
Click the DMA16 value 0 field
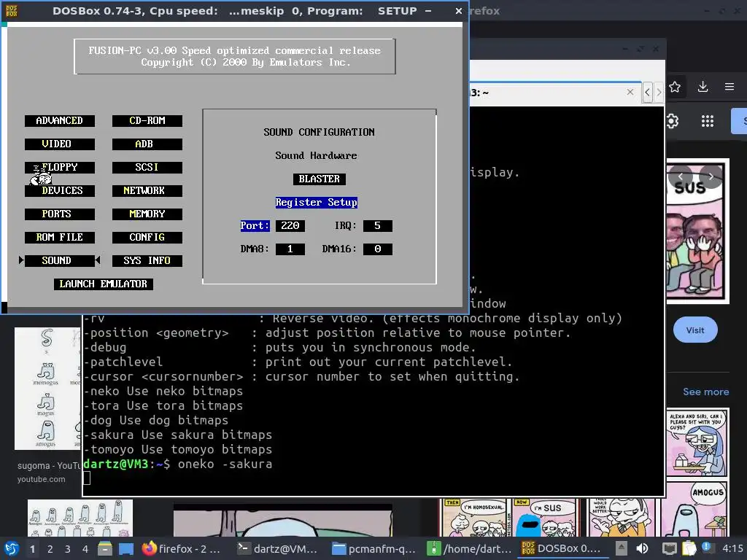pyautogui.click(x=378, y=249)
